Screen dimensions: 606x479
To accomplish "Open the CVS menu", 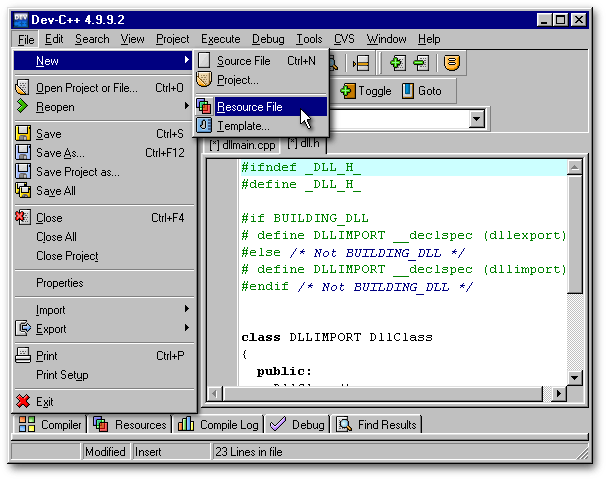I will 344,39.
